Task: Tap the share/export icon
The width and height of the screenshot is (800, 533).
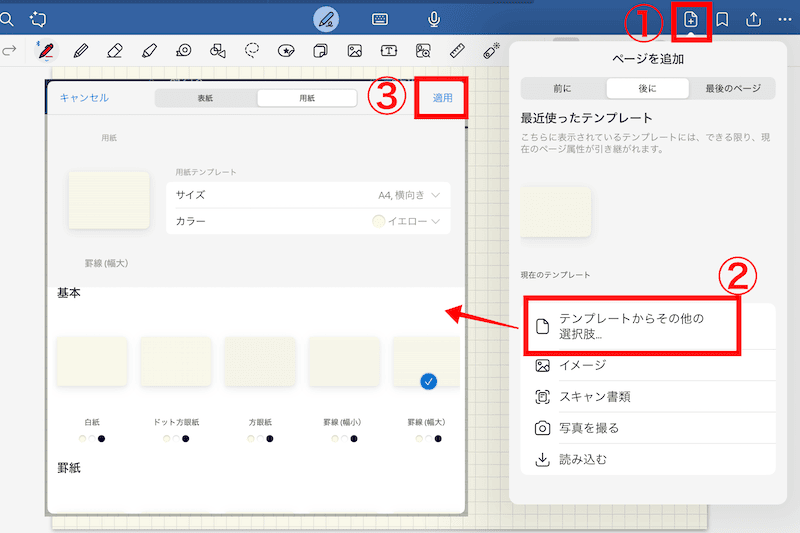Action: click(754, 20)
